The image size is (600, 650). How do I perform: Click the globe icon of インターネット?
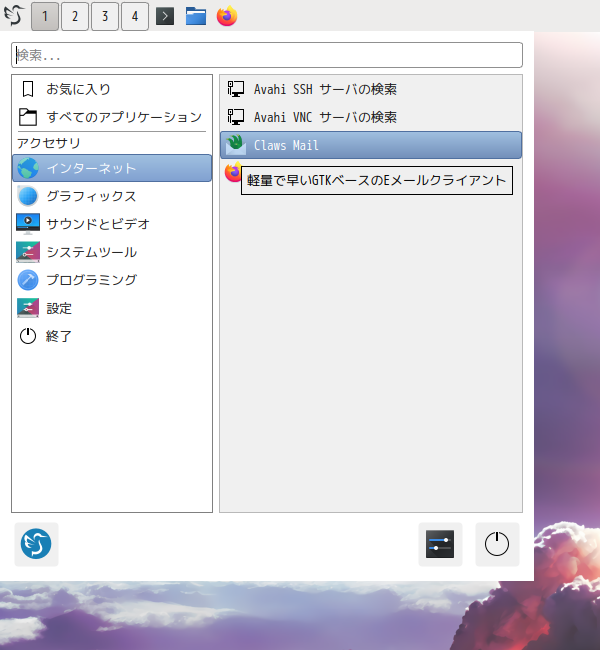tap(28, 168)
